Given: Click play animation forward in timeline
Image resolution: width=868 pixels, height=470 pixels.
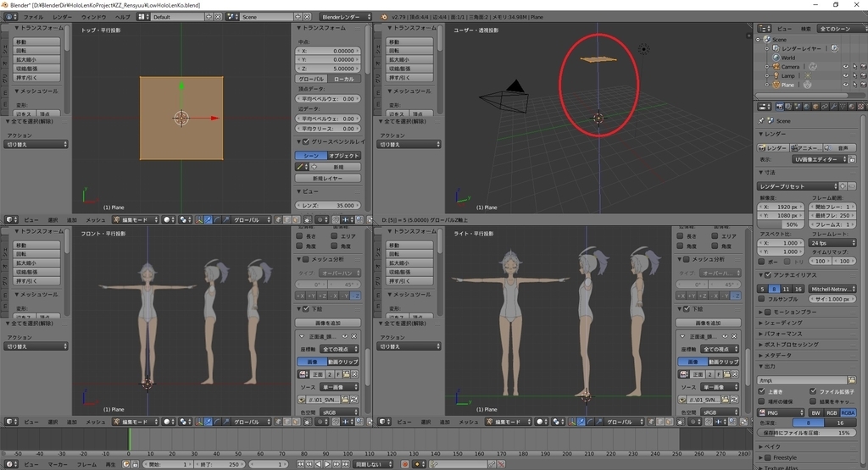Looking at the screenshot, I should coord(327,464).
